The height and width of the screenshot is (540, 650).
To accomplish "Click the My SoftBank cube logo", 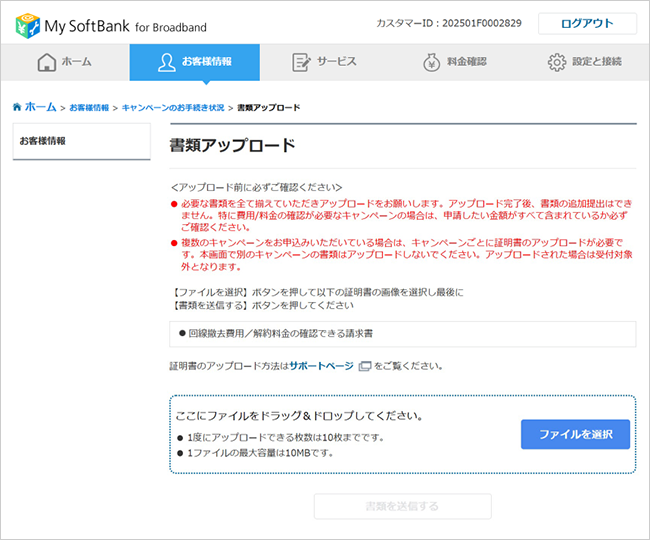I will [30, 24].
